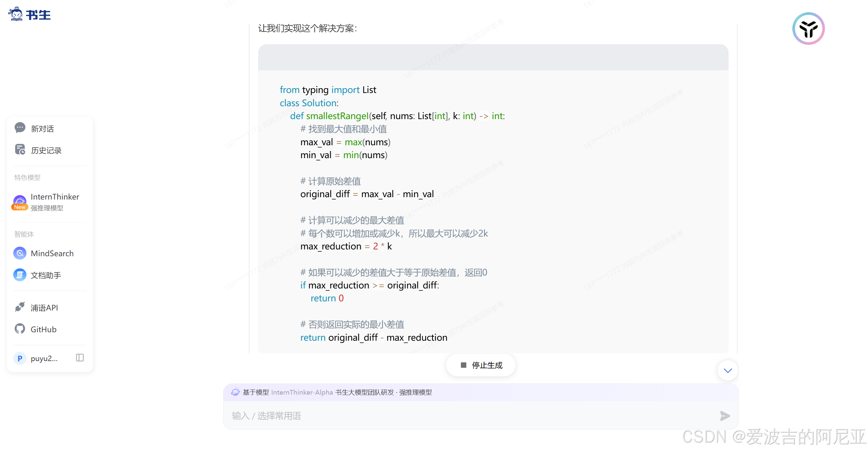This screenshot has width=868, height=451.
Task: Open 历史记录 chat history
Action: pyautogui.click(x=46, y=150)
